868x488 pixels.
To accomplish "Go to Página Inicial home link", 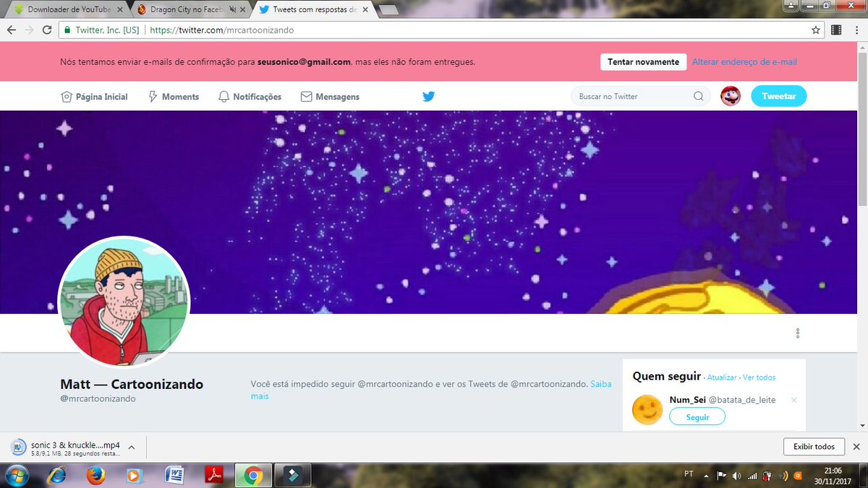I will pos(95,97).
